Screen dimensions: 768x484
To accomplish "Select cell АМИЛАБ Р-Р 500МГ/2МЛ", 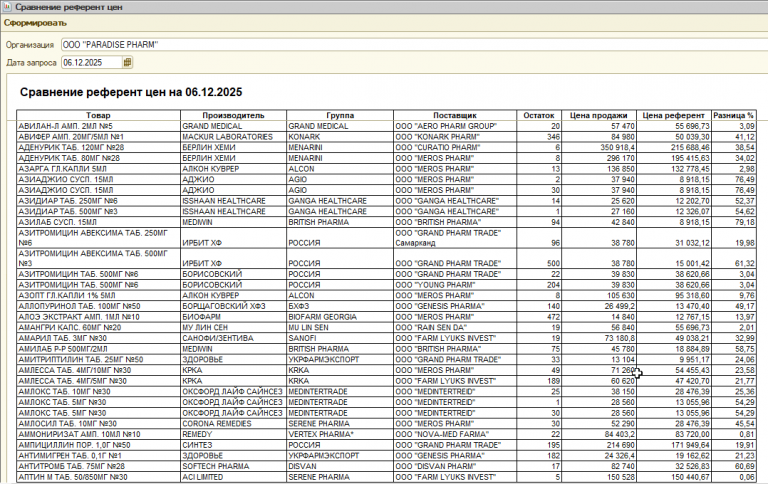I will pyautogui.click(x=98, y=349).
